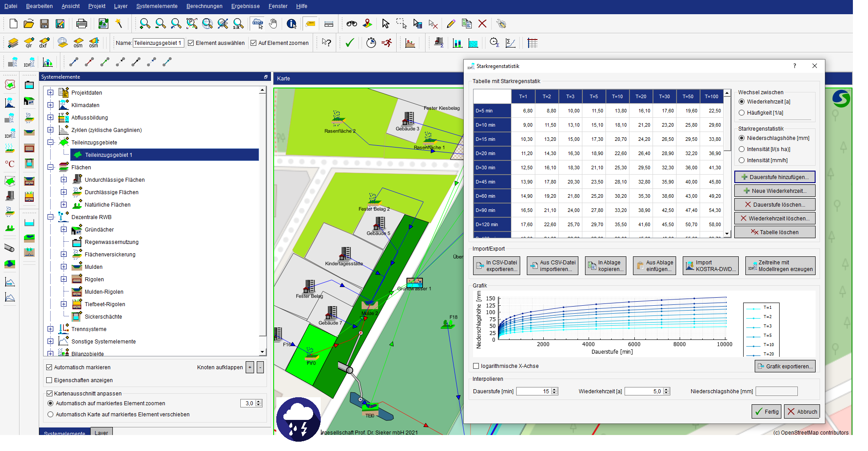Click the ruler measure tool icon
The height and width of the screenshot is (451, 868).
(329, 24)
